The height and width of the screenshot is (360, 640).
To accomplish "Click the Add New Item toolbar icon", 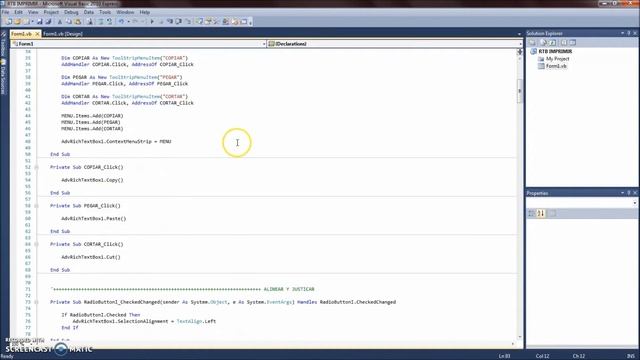I will 27,21.
